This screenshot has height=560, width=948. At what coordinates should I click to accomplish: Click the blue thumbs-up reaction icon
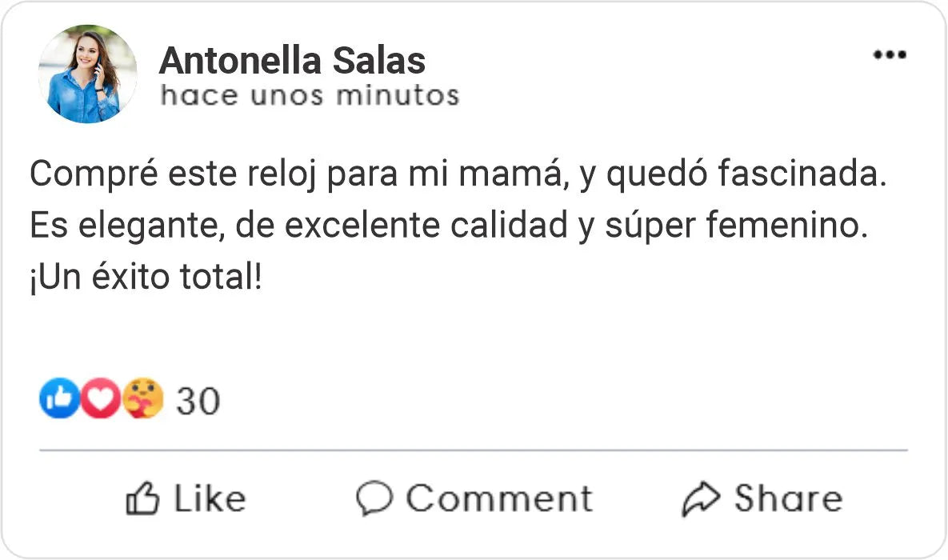point(58,398)
